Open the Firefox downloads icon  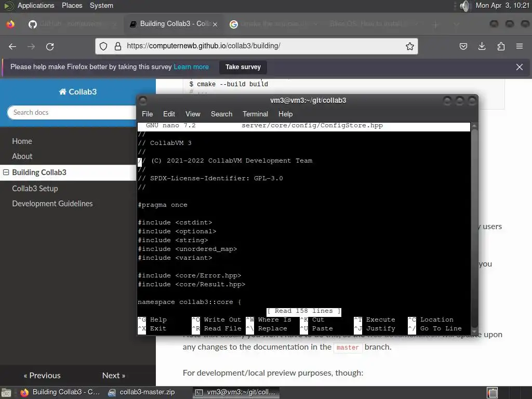[482, 46]
